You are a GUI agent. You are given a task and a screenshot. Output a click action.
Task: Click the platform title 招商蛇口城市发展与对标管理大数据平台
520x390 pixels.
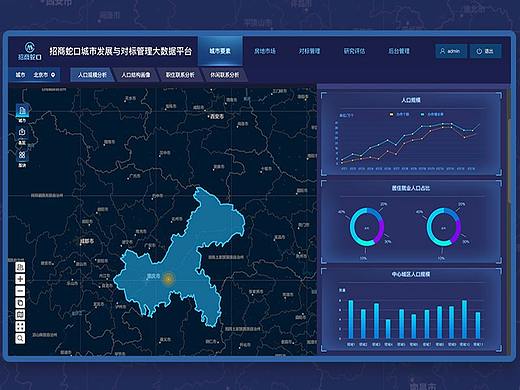coord(121,51)
